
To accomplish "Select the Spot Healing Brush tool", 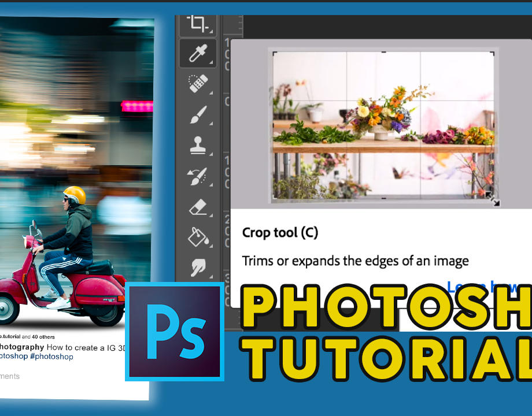I will coord(198,83).
